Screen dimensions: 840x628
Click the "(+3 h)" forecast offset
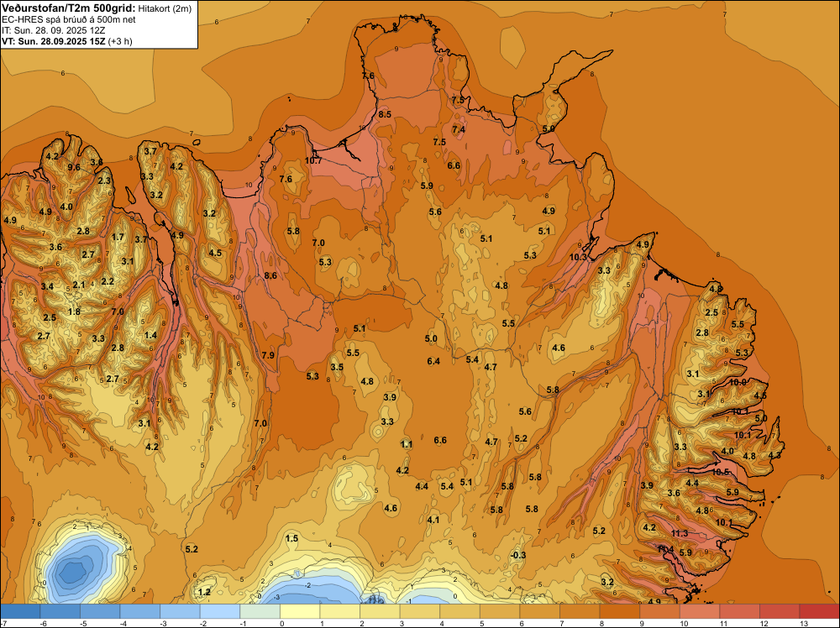click(x=120, y=41)
